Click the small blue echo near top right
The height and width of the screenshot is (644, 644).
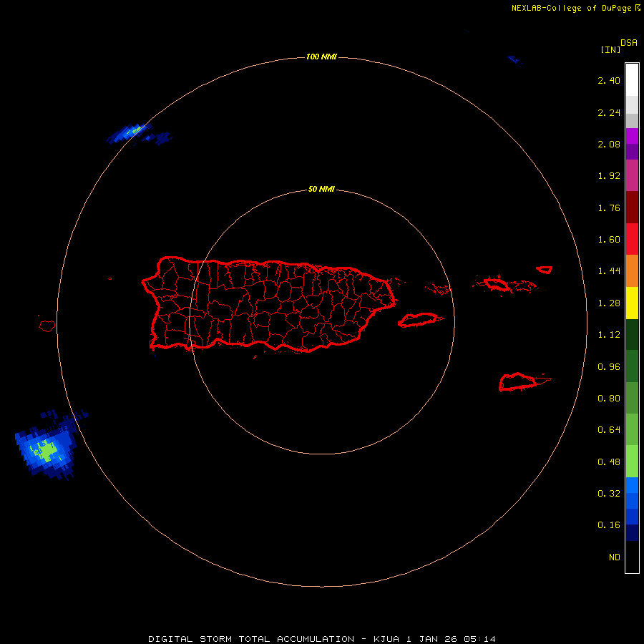[515, 61]
